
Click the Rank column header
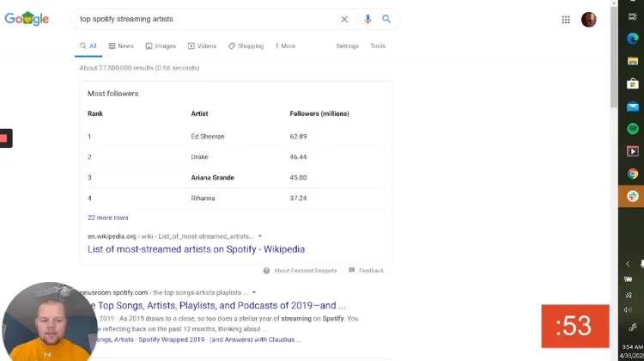(x=94, y=113)
